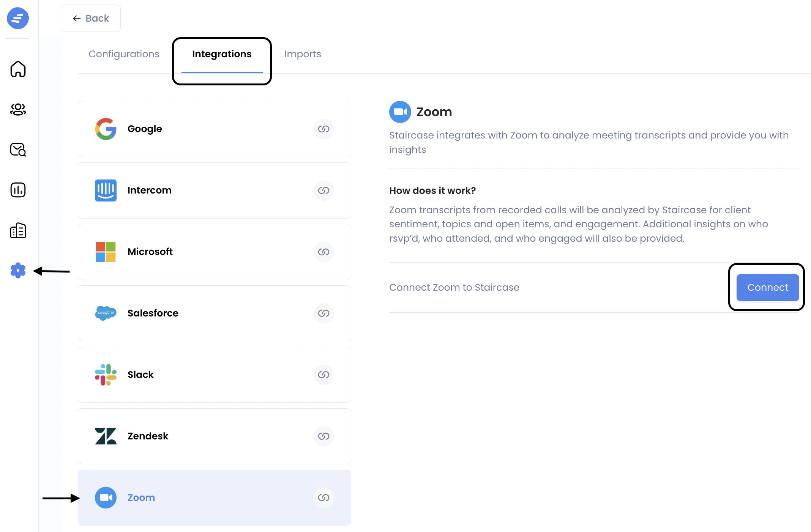811x532 pixels.
Task: Go back using the Back button
Action: click(91, 18)
